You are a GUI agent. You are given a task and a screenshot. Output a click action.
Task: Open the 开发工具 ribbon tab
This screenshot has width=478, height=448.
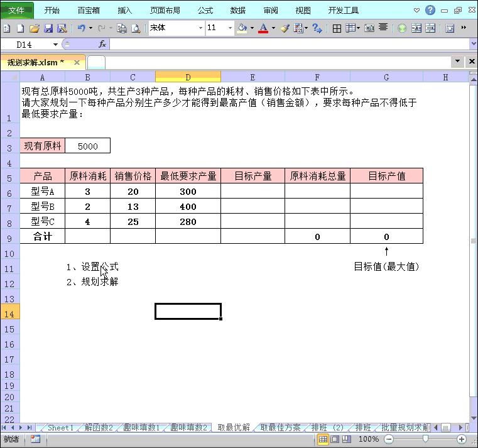point(343,11)
